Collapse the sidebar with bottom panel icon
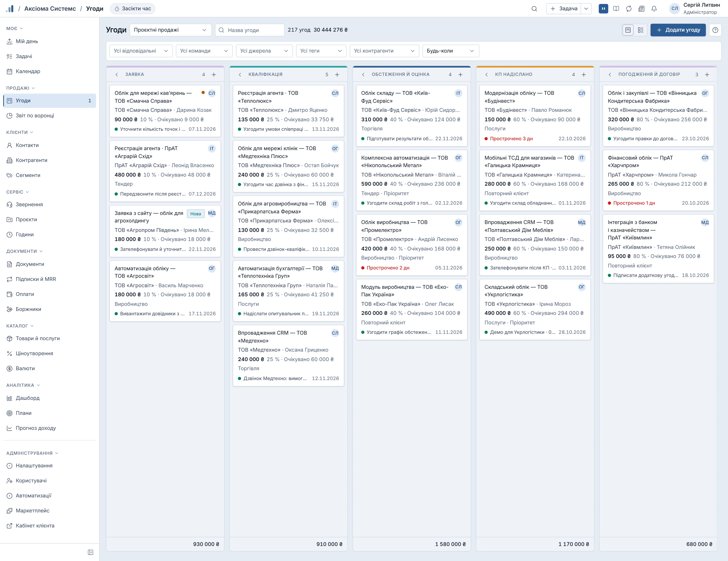This screenshot has height=561, width=728. [x=90, y=552]
